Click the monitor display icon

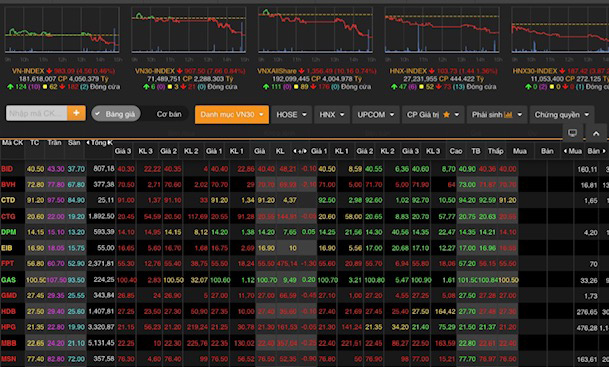572,133
